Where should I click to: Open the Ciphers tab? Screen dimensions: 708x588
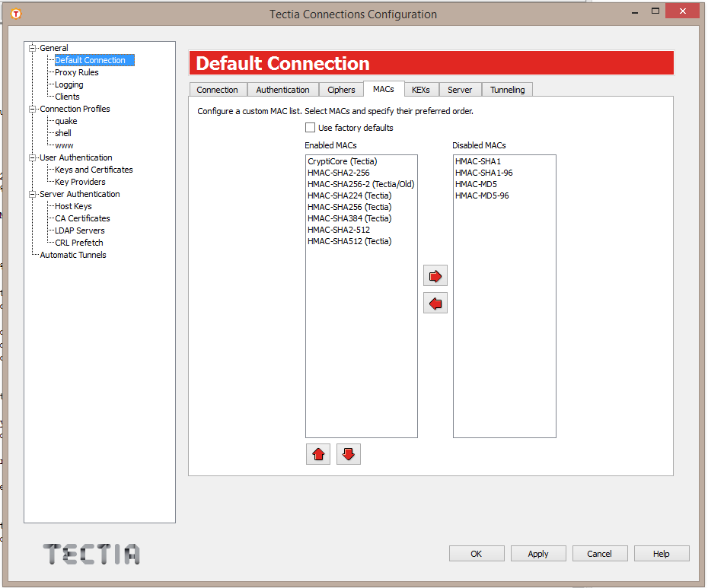pyautogui.click(x=341, y=90)
